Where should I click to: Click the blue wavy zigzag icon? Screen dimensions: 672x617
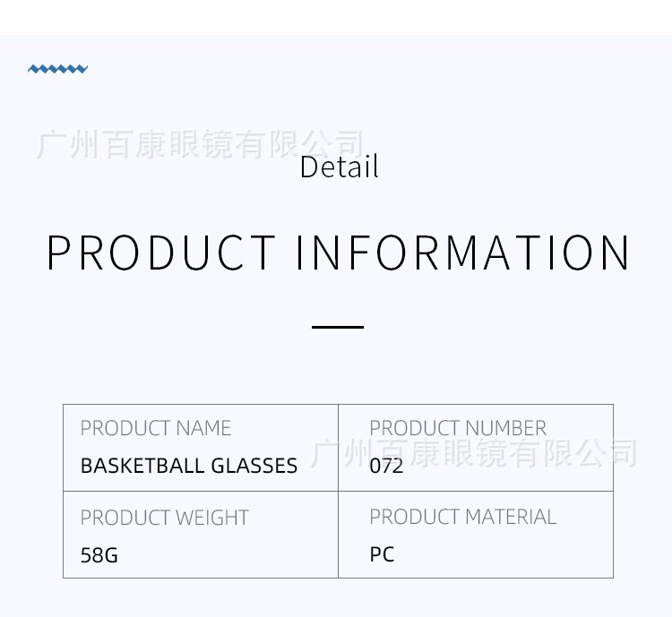coord(57,68)
